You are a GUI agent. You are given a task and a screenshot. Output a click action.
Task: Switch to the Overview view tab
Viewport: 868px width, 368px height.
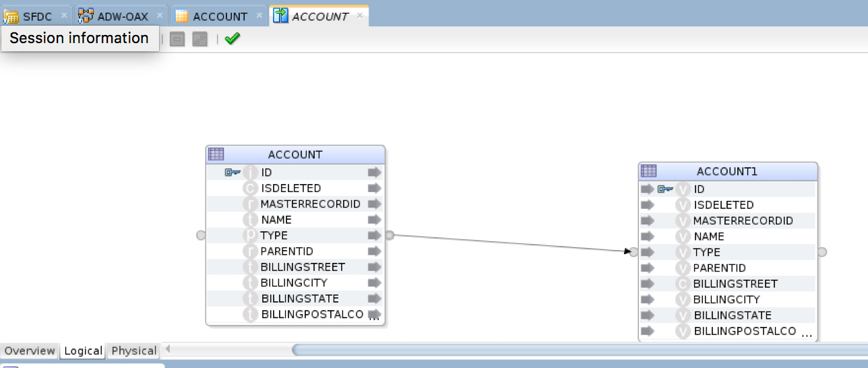point(30,350)
